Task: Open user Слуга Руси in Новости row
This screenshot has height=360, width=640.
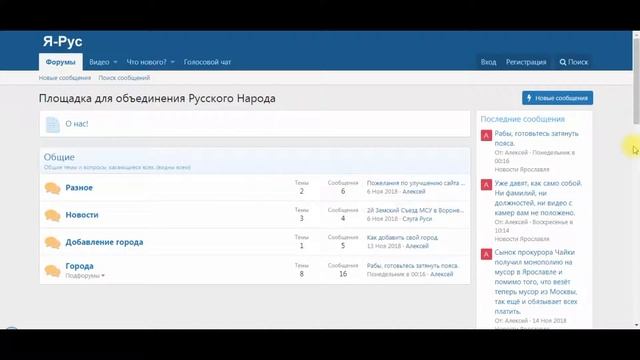Action: point(417,219)
